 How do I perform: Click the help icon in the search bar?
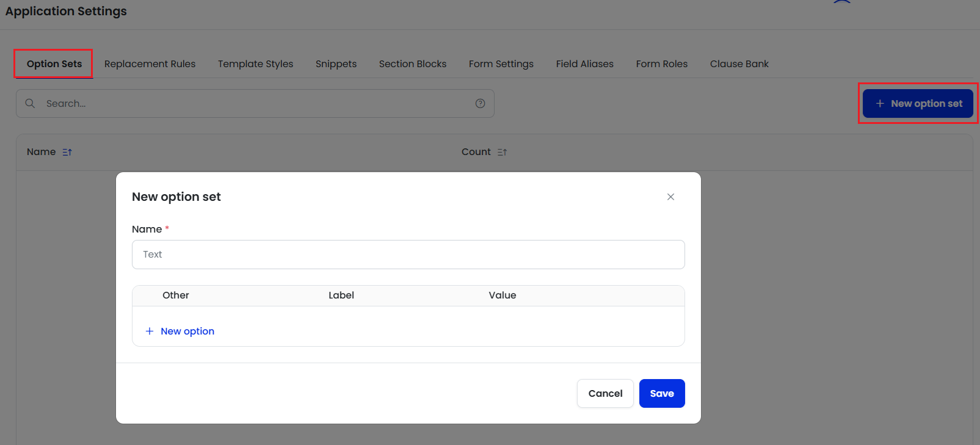click(481, 104)
